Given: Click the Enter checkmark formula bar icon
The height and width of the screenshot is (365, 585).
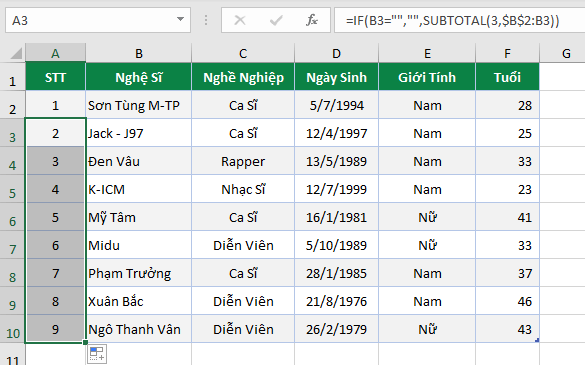Looking at the screenshot, I should (x=276, y=20).
